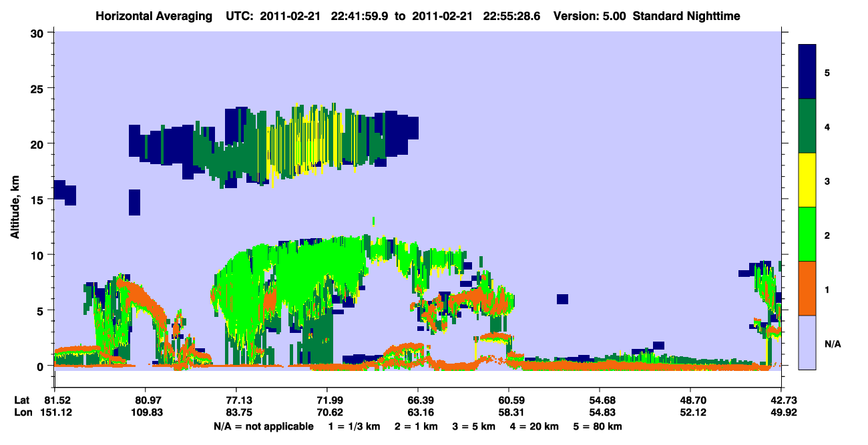The image size is (868, 445).
Task: Click the '4 = 20 km' legend note
Action: coord(535,426)
